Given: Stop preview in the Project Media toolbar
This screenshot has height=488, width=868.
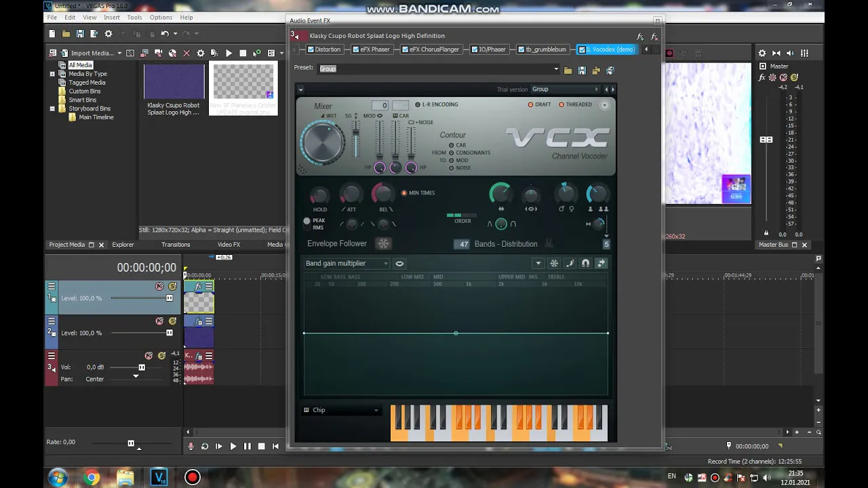Looking at the screenshot, I should [243, 53].
